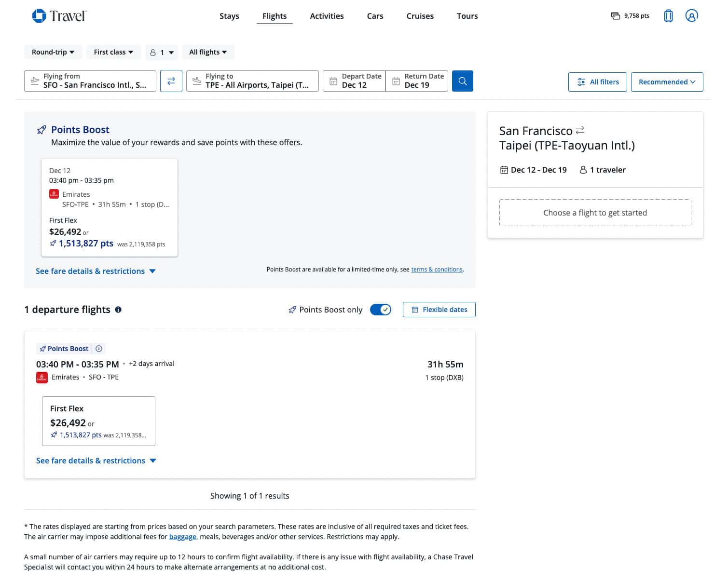Click the landing plane icon in Flying to
Viewport: 728px width, 583px height.
(x=197, y=81)
